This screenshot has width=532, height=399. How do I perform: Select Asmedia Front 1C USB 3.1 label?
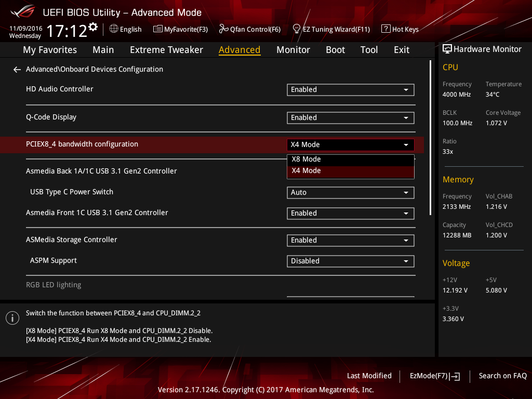coord(97,212)
